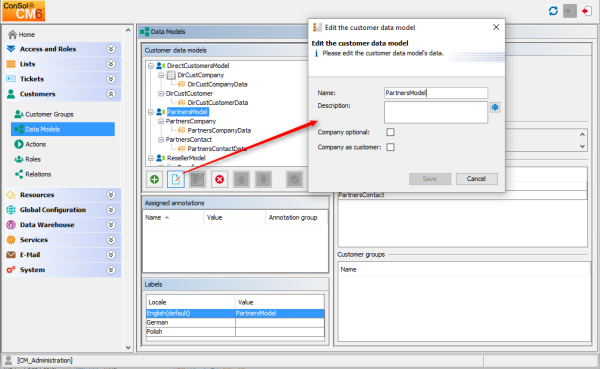The height and width of the screenshot is (369, 600).
Task: Collapse the PartnersModel tree node
Action: click(151, 112)
